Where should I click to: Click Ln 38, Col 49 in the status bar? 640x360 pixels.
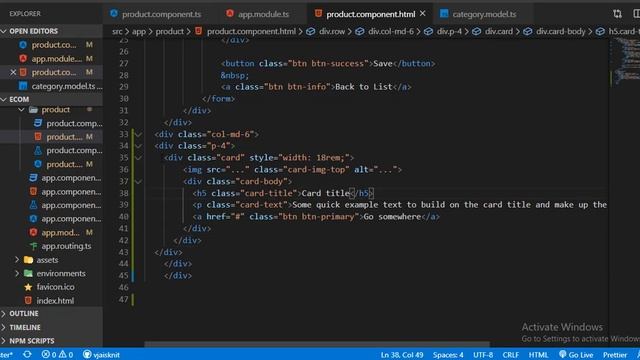[x=402, y=355]
